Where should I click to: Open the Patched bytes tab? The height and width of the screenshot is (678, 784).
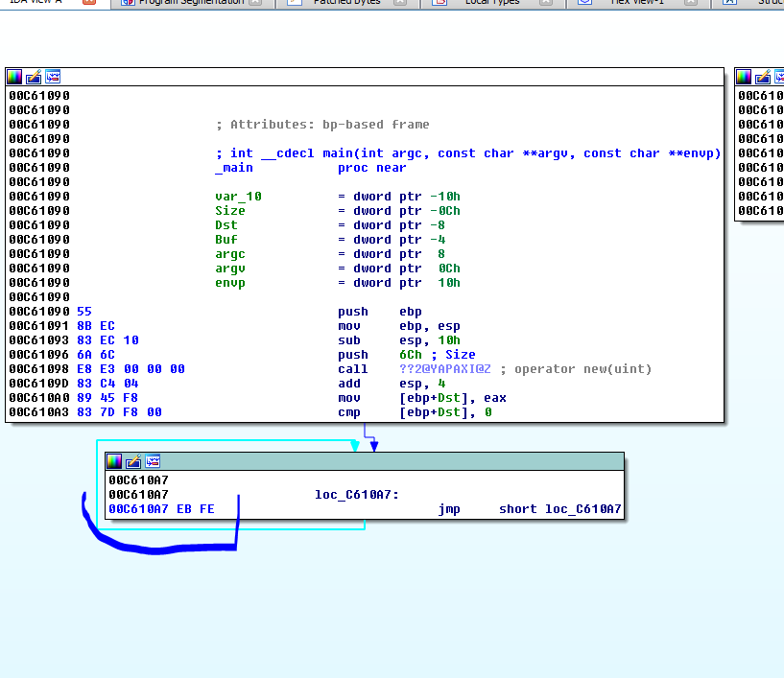(345, 3)
